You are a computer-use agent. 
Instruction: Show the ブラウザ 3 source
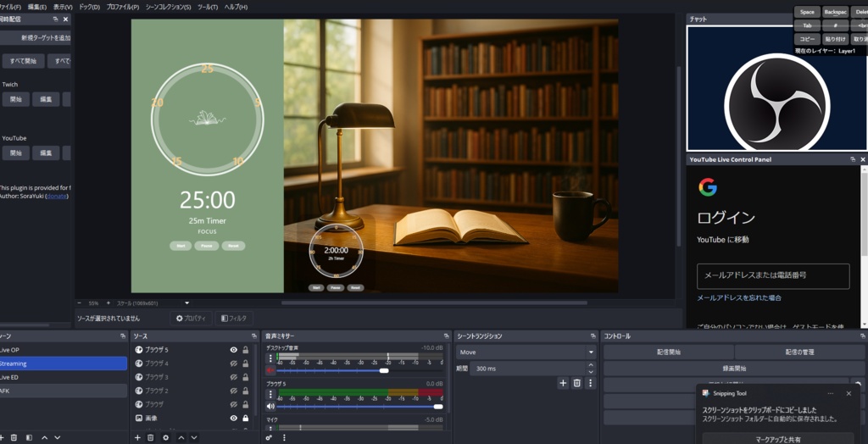234,377
